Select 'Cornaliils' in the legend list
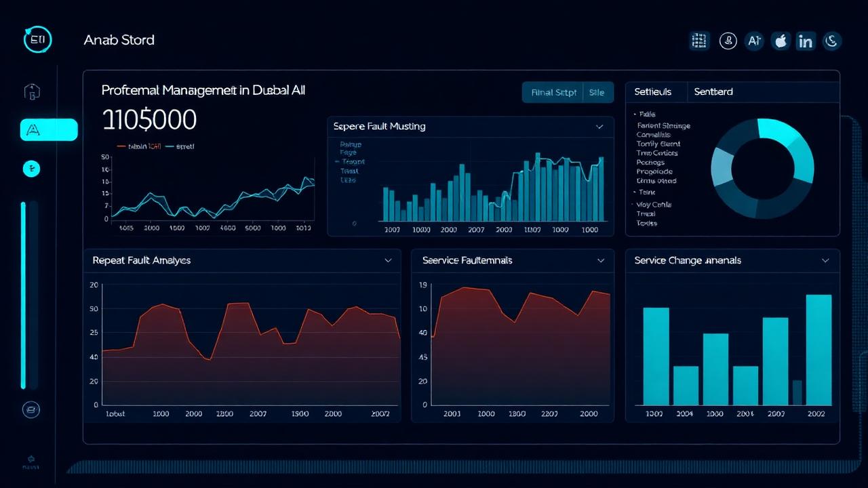The width and height of the screenshot is (868, 488). [654, 135]
